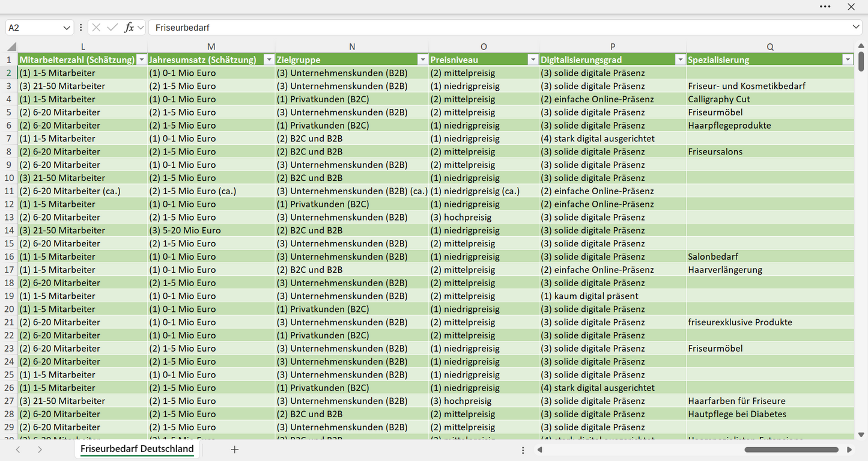This screenshot has width=868, height=461.
Task: Click the three-dot icon beside Name Box
Action: 81,28
